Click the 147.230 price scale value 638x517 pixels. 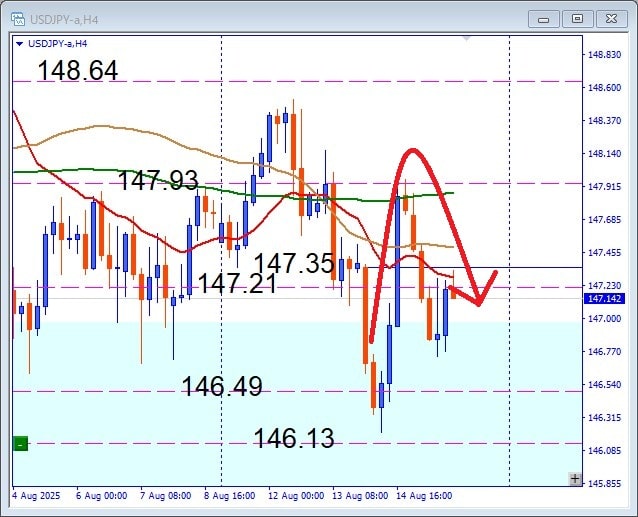(x=605, y=285)
